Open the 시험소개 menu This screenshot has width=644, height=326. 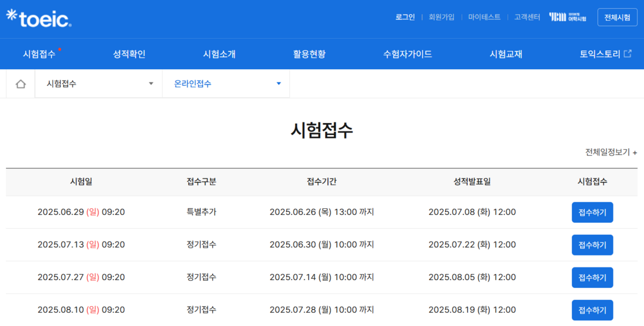tap(219, 54)
